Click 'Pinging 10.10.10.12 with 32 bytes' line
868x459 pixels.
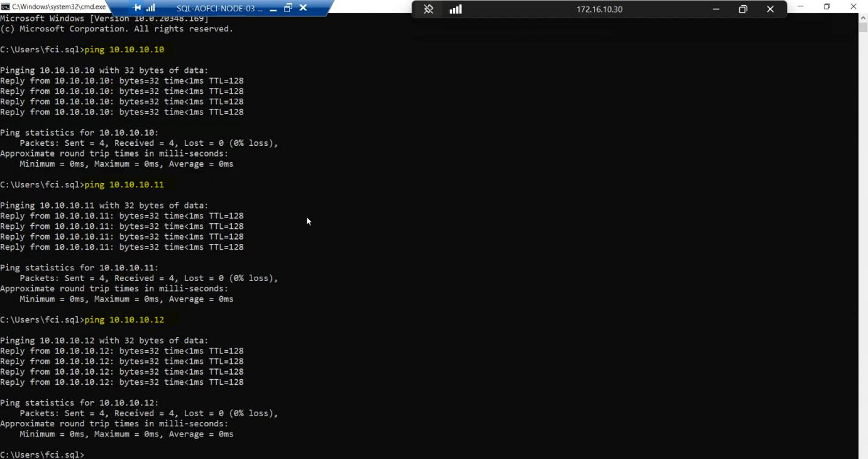click(x=104, y=341)
